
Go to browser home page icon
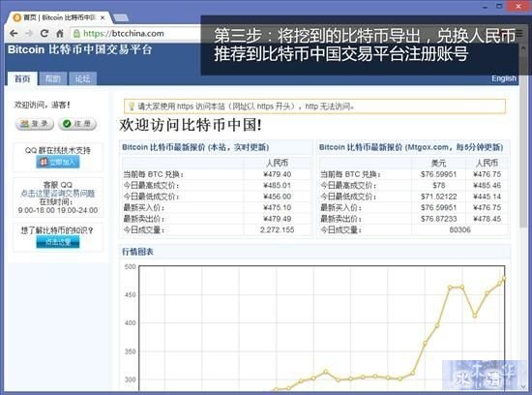60,33
